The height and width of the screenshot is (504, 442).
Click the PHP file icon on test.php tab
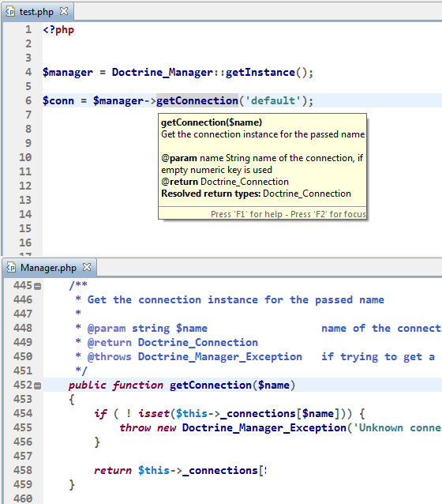[10, 12]
